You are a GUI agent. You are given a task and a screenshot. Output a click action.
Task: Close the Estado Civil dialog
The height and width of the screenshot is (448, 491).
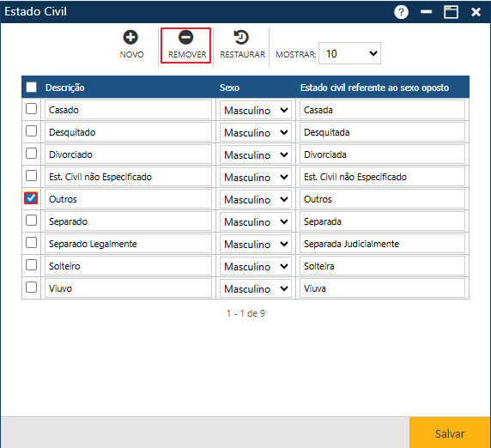coord(476,12)
